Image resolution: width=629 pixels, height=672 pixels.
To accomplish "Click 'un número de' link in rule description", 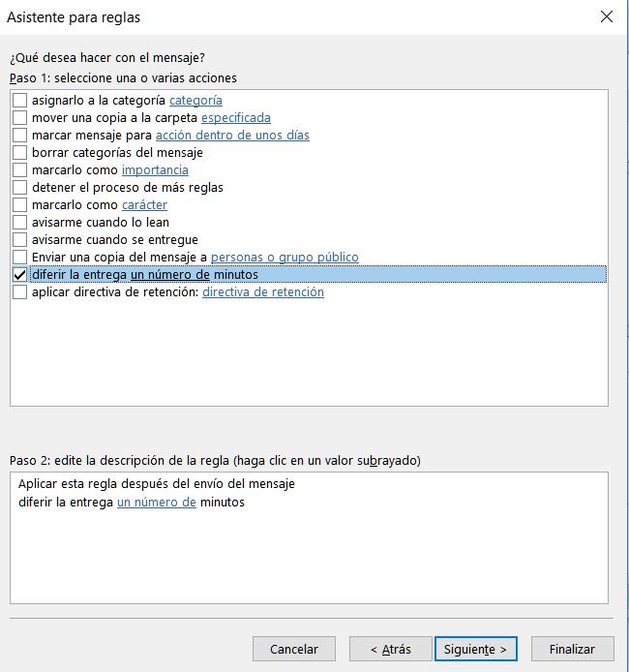I will click(157, 503).
